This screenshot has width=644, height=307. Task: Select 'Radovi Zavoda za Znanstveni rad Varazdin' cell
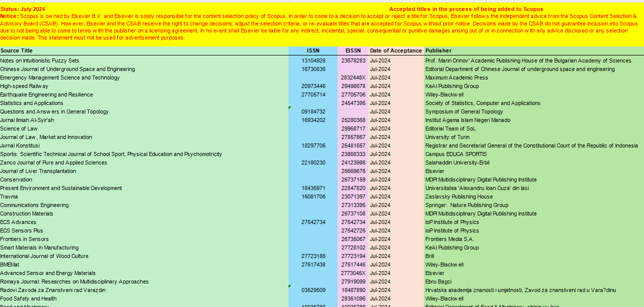[144, 290]
